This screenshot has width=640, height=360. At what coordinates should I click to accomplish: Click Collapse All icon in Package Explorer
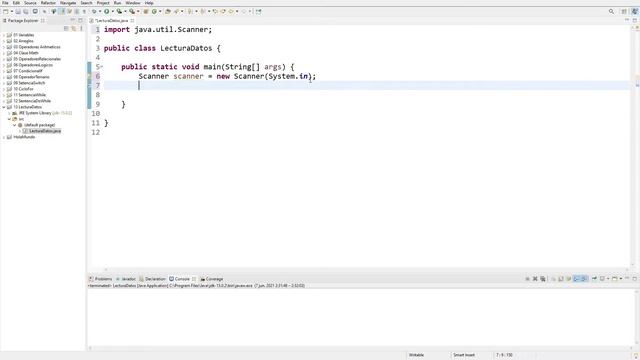point(66,28)
